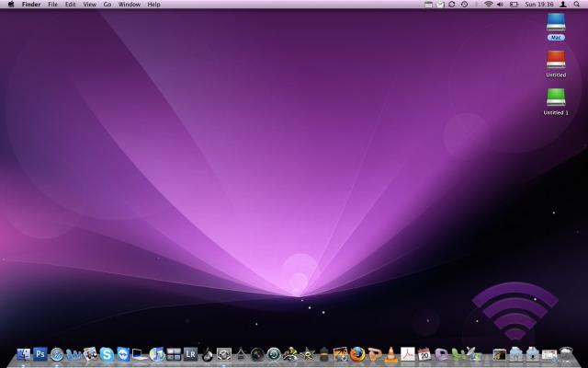588x368 pixels.
Task: Click the window-shaped icon left of envelope
Action: 428,4
